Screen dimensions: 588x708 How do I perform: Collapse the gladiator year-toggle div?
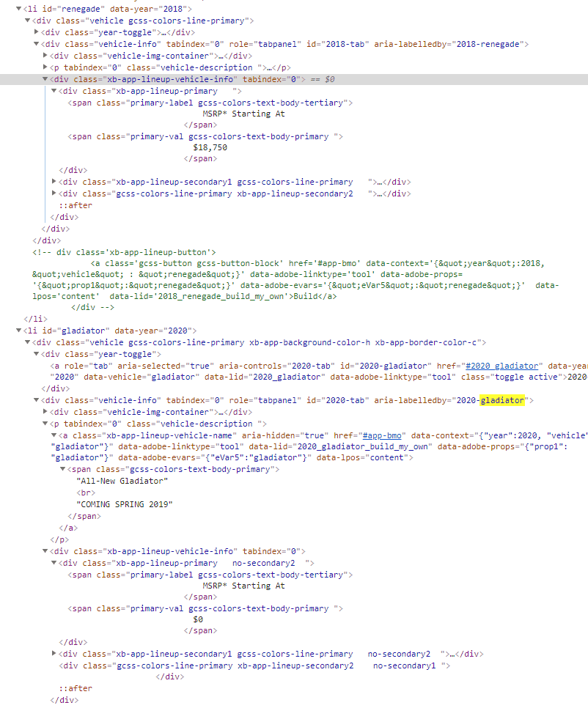click(x=37, y=354)
